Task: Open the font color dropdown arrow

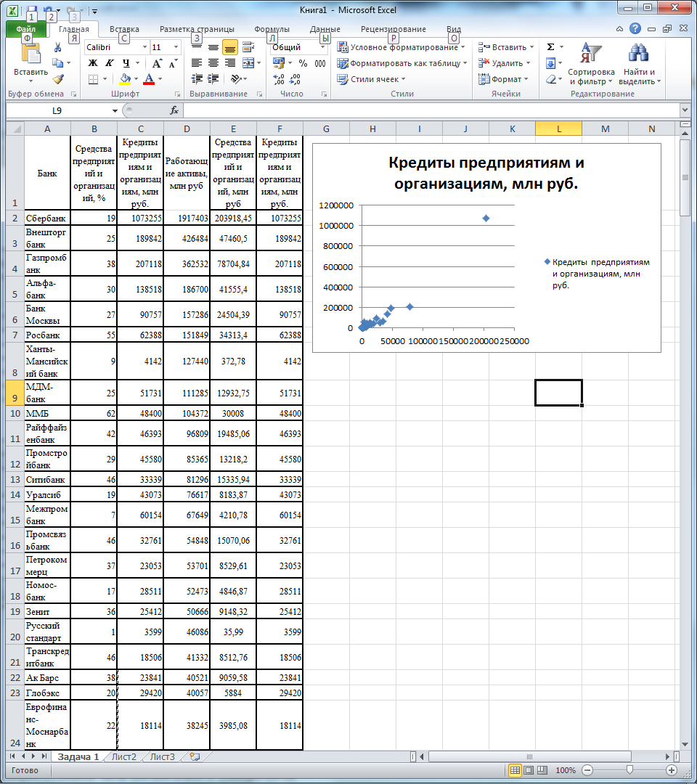Action: click(x=160, y=79)
